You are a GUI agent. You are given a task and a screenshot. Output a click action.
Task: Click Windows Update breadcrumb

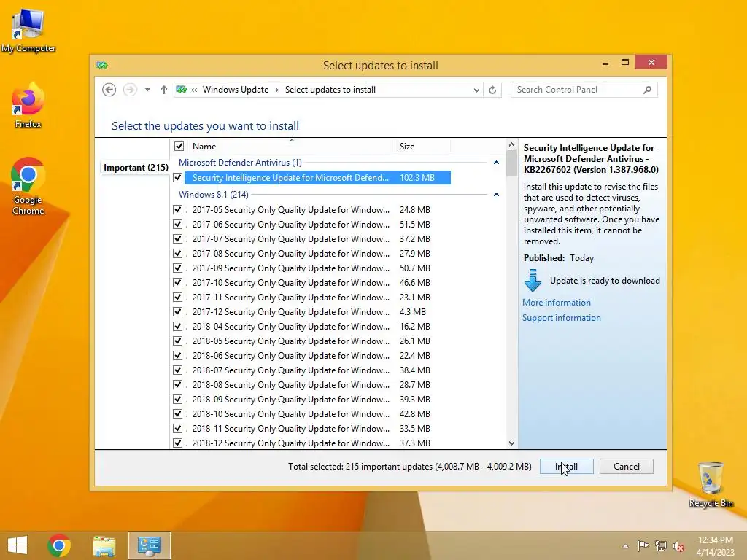point(236,90)
